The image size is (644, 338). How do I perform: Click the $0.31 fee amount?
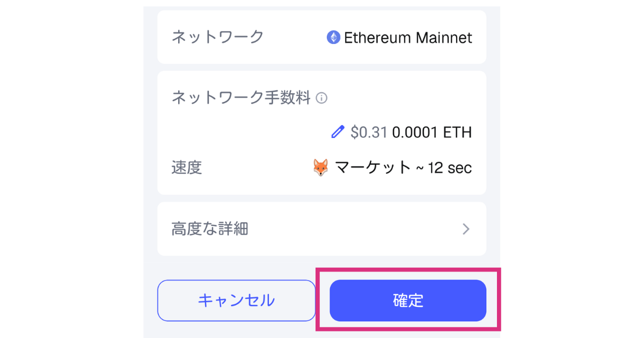[x=369, y=133]
